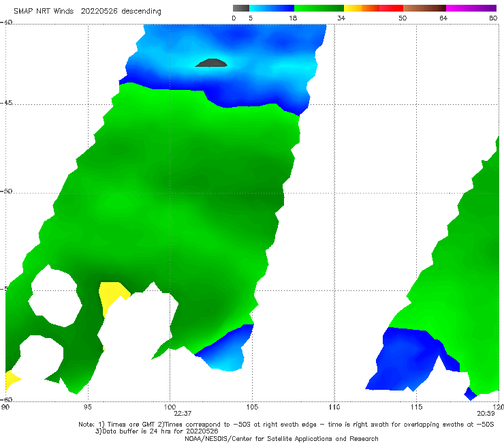This screenshot has height=443, width=504.
Task: Click the swath time label '22:37'
Action: [183, 414]
